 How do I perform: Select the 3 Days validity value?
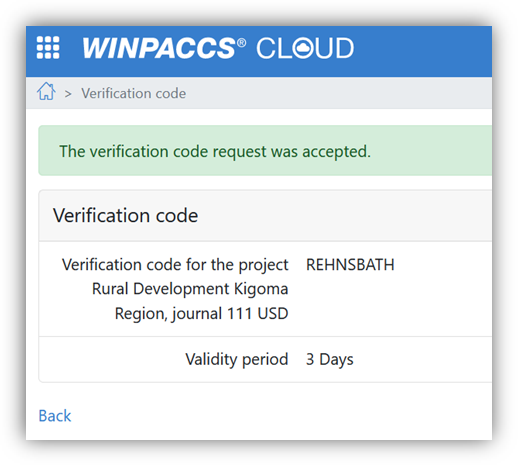click(330, 360)
